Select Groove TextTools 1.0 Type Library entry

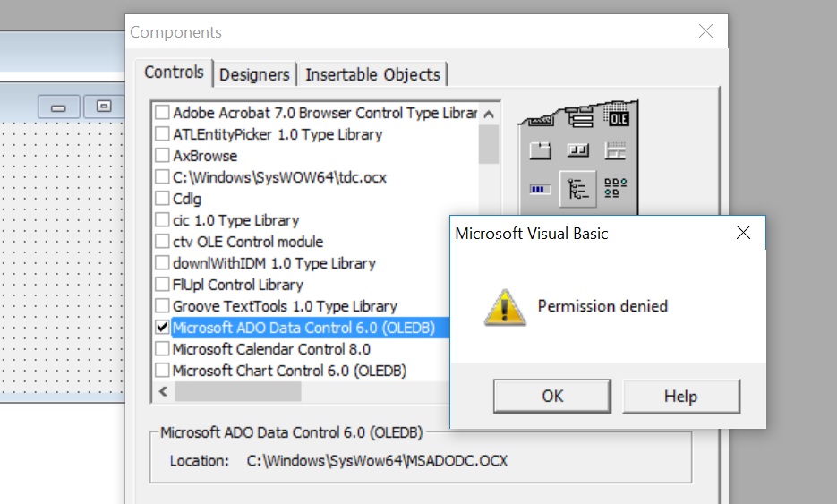coord(285,306)
